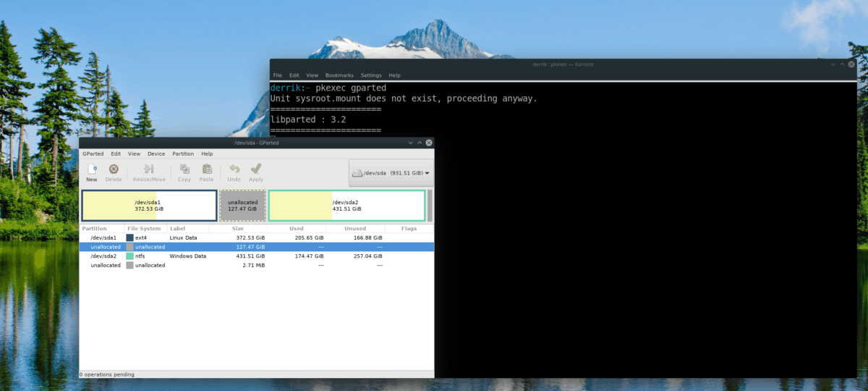Click the Resize/Move toolbar icon
This screenshot has height=391, width=868.
click(148, 172)
